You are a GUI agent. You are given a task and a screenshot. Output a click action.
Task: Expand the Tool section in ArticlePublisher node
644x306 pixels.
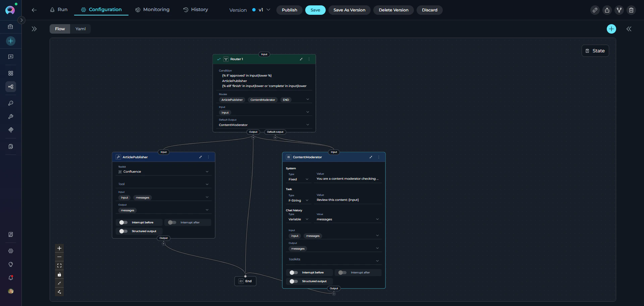[207, 184]
